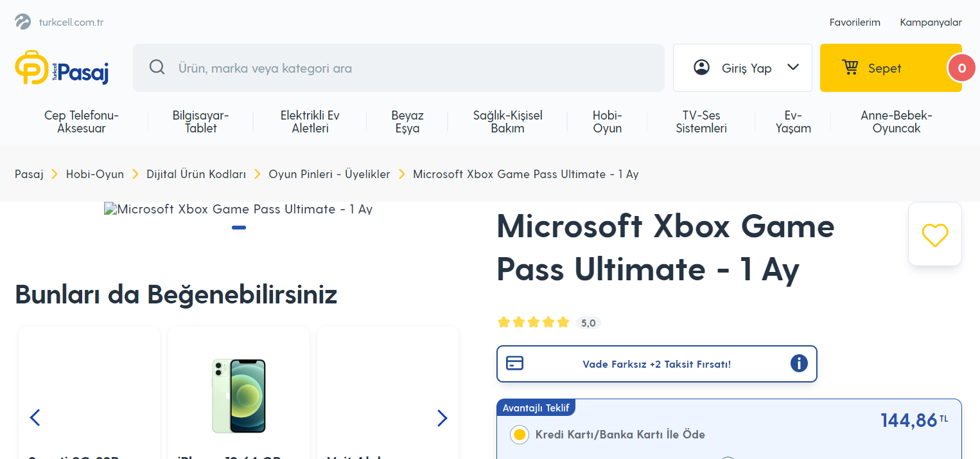Open Hobi-Oyun category menu
Viewport: 980px width, 459px height.
tap(608, 122)
